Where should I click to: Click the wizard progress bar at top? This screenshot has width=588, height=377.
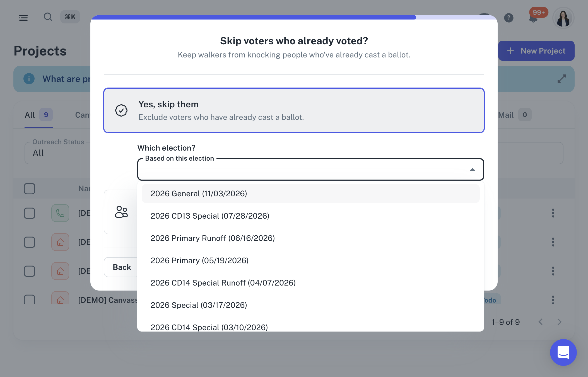coord(294,17)
